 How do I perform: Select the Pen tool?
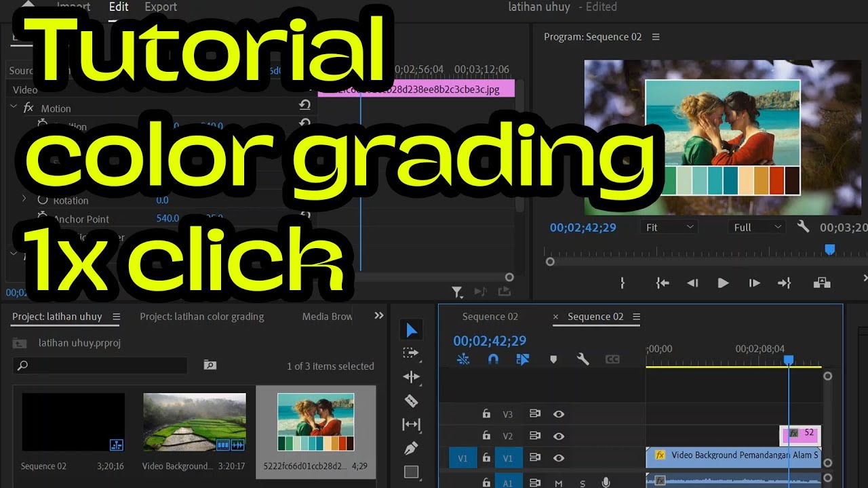411,448
